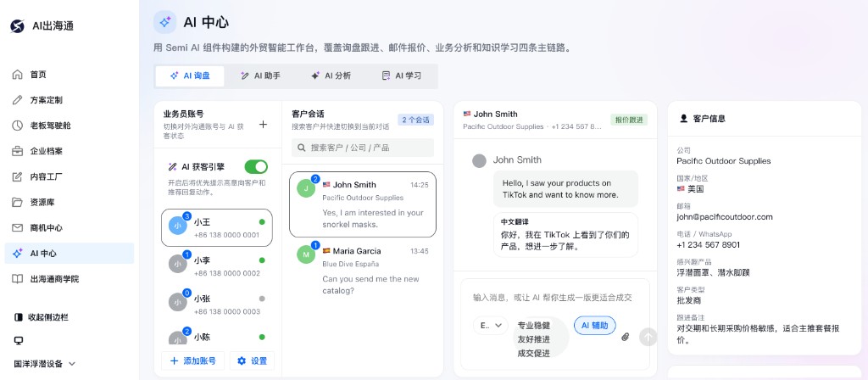Toggle the AI 获客引擎 switch

256,167
